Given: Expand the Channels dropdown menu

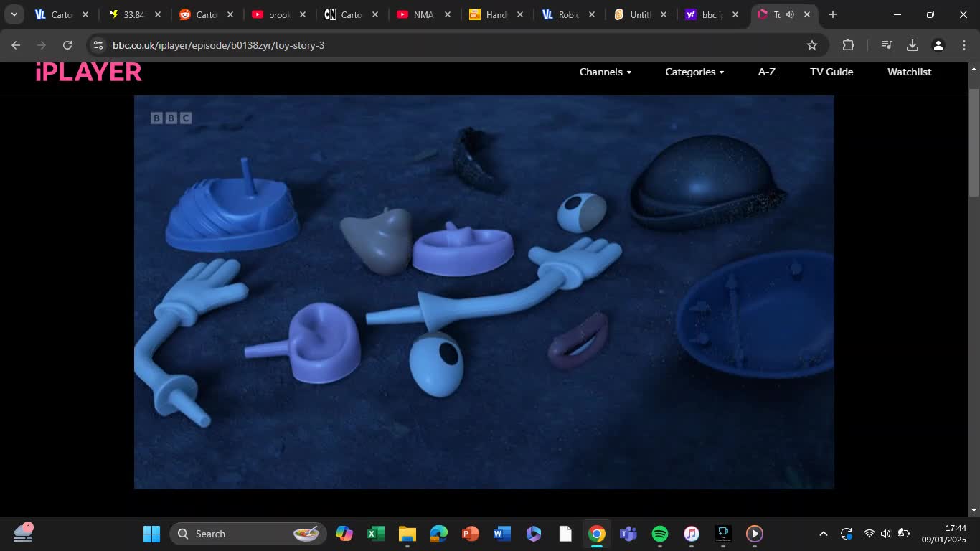Looking at the screenshot, I should point(606,72).
